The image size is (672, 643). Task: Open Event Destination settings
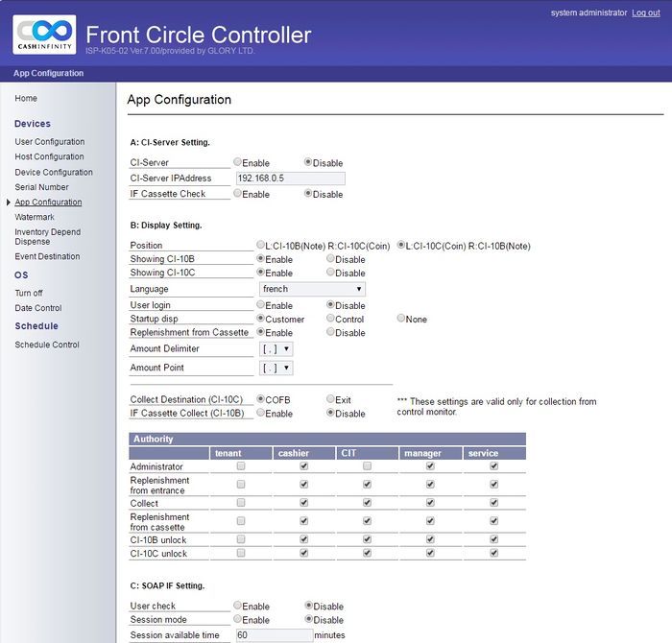coord(47,256)
